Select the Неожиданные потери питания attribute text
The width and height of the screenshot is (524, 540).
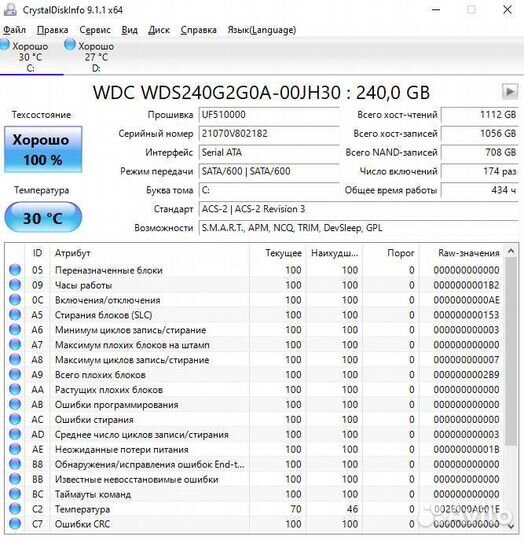(x=122, y=450)
